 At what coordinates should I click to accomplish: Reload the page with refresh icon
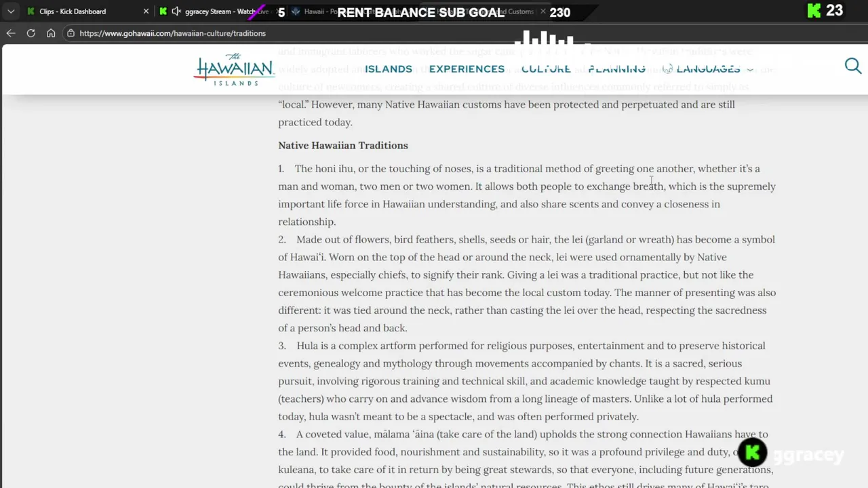point(31,33)
